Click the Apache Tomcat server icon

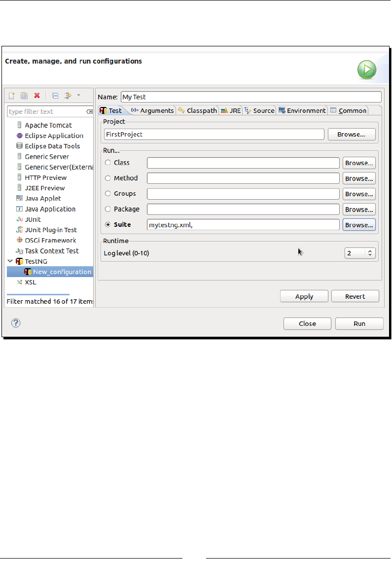tap(19, 125)
